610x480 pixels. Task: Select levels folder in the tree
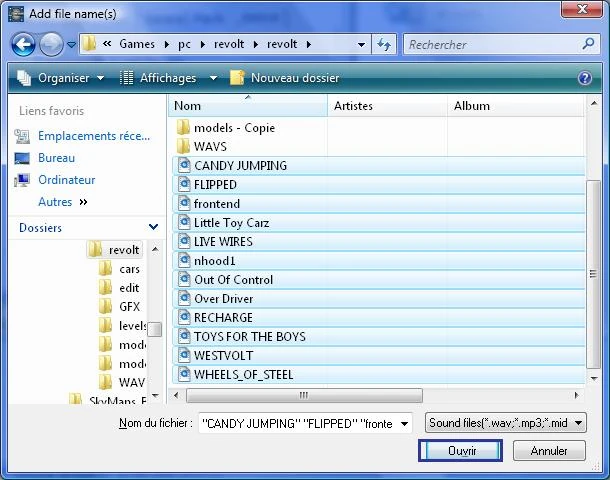pos(123,326)
